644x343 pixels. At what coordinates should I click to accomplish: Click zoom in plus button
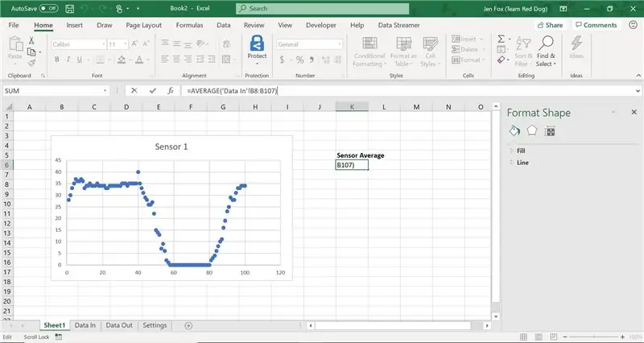(x=622, y=337)
